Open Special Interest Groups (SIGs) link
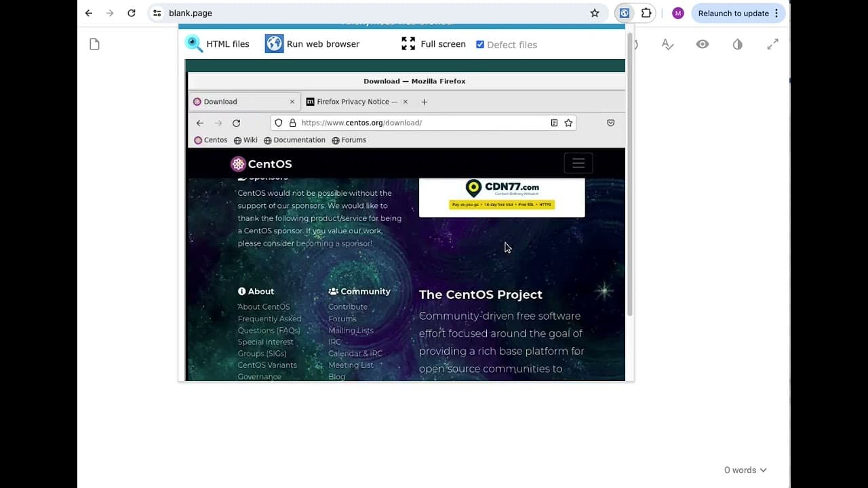The height and width of the screenshot is (488, 868). (x=265, y=348)
